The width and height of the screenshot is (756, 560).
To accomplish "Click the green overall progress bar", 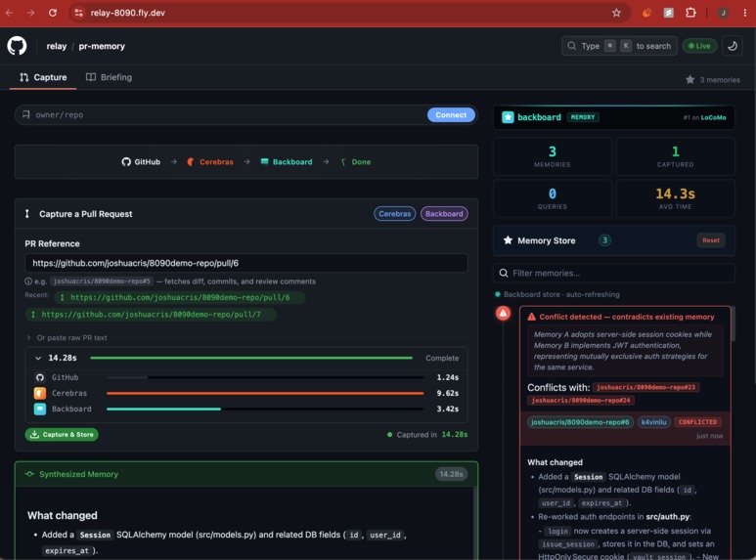I will point(251,358).
